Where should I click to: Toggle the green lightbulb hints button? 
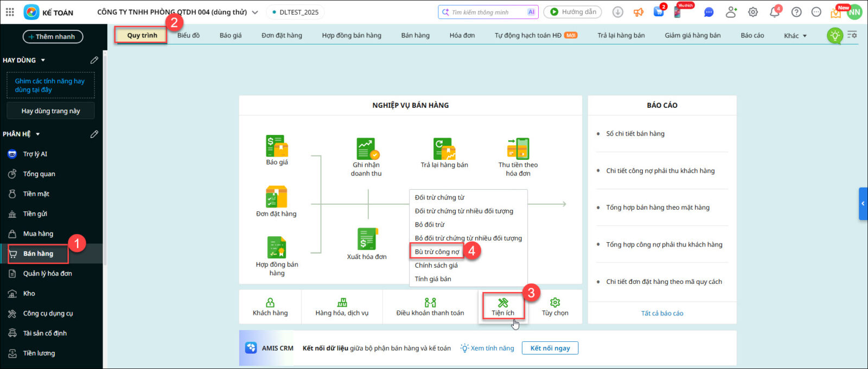pos(834,36)
